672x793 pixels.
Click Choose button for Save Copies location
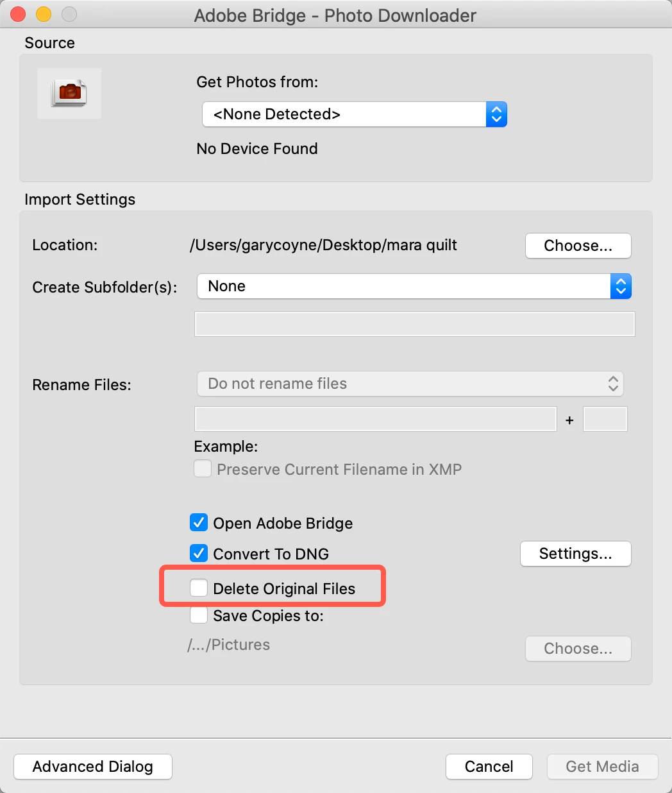(578, 649)
